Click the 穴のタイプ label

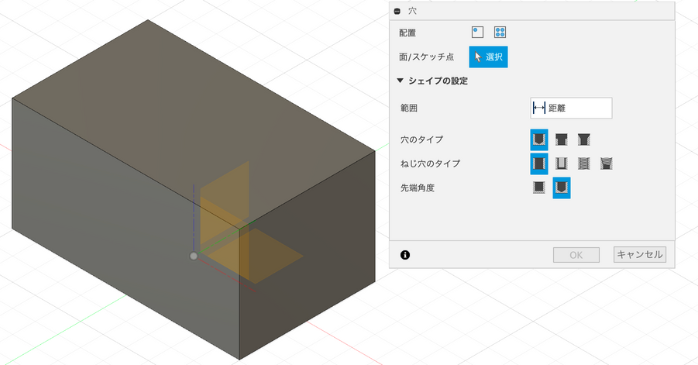coord(422,140)
